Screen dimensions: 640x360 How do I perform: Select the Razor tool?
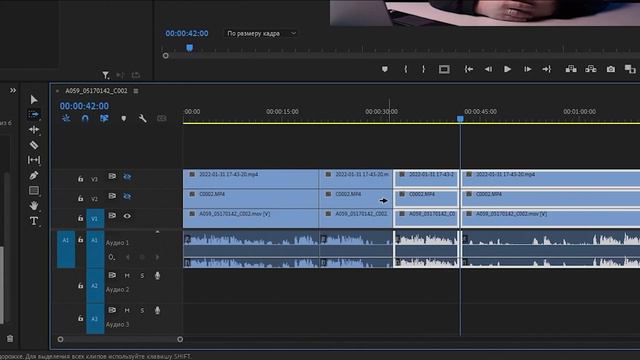(34, 145)
